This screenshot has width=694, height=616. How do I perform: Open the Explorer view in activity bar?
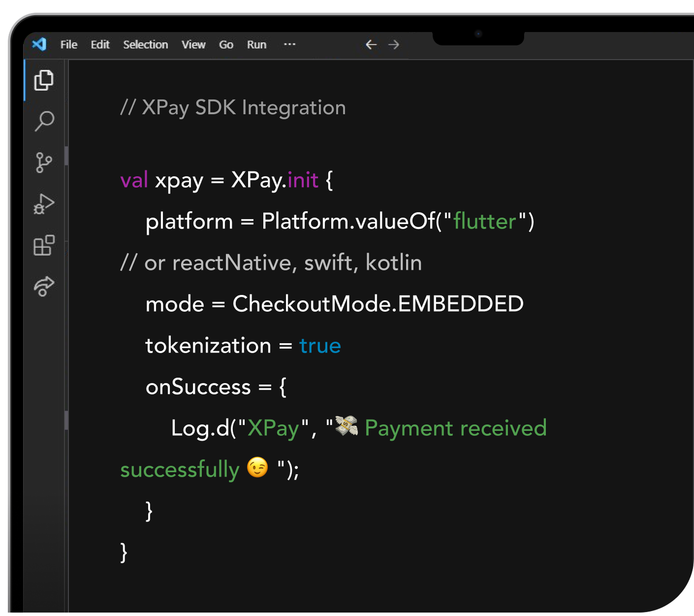44,80
